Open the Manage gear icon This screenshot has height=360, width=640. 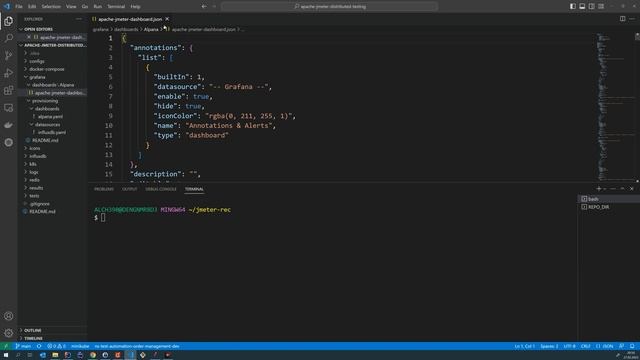(9, 333)
